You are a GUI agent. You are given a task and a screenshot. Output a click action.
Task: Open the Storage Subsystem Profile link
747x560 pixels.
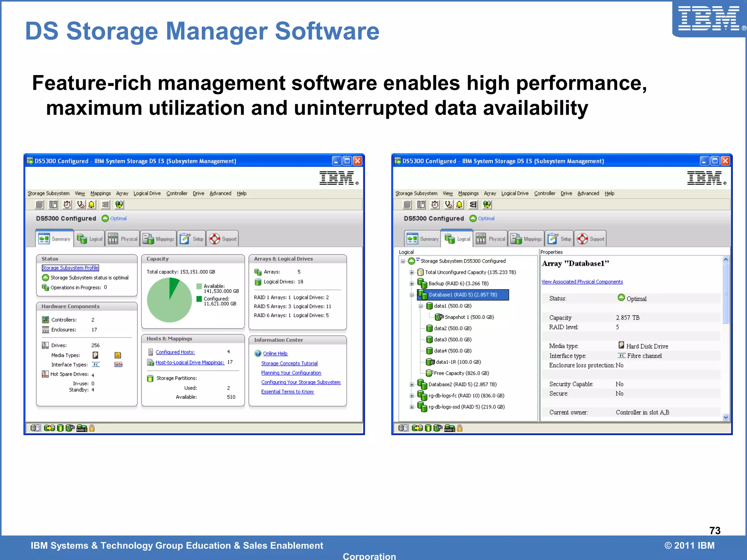(70, 268)
